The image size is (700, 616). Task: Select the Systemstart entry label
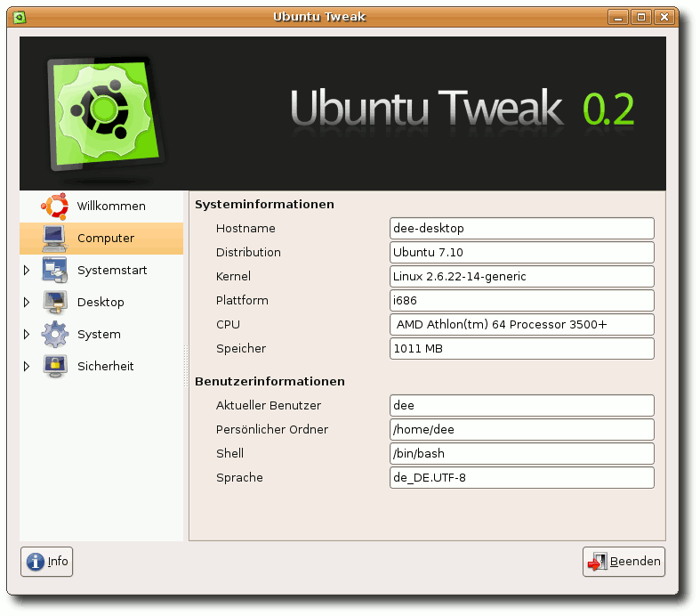coord(112,271)
